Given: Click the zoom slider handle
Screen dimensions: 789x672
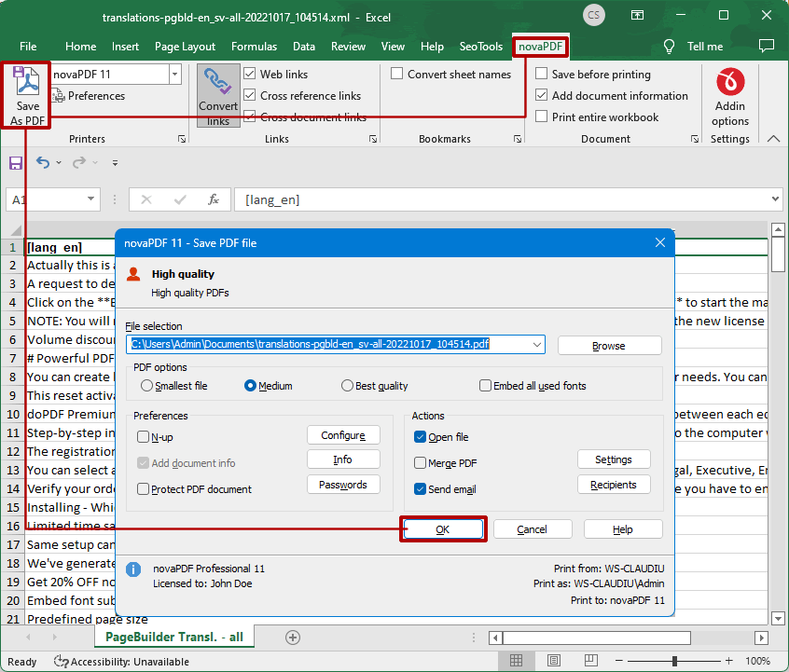Looking at the screenshot, I should [x=674, y=661].
